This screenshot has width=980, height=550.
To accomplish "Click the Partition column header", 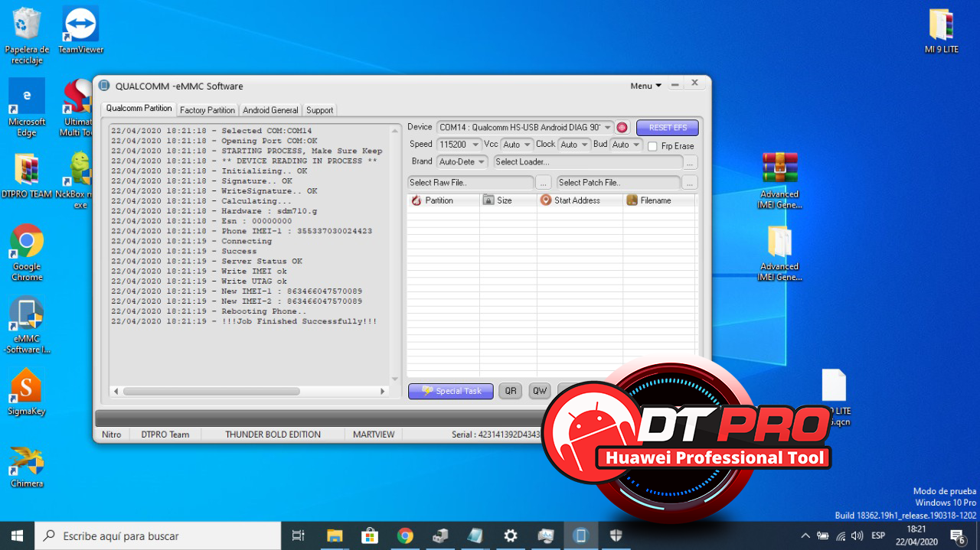I will (x=443, y=200).
